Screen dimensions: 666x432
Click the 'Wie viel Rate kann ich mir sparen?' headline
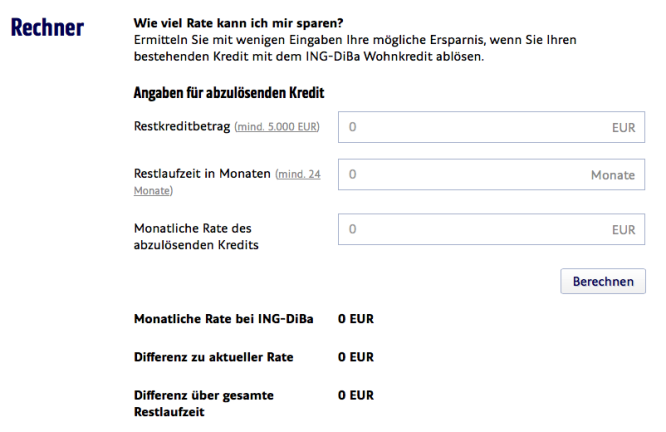click(x=238, y=23)
